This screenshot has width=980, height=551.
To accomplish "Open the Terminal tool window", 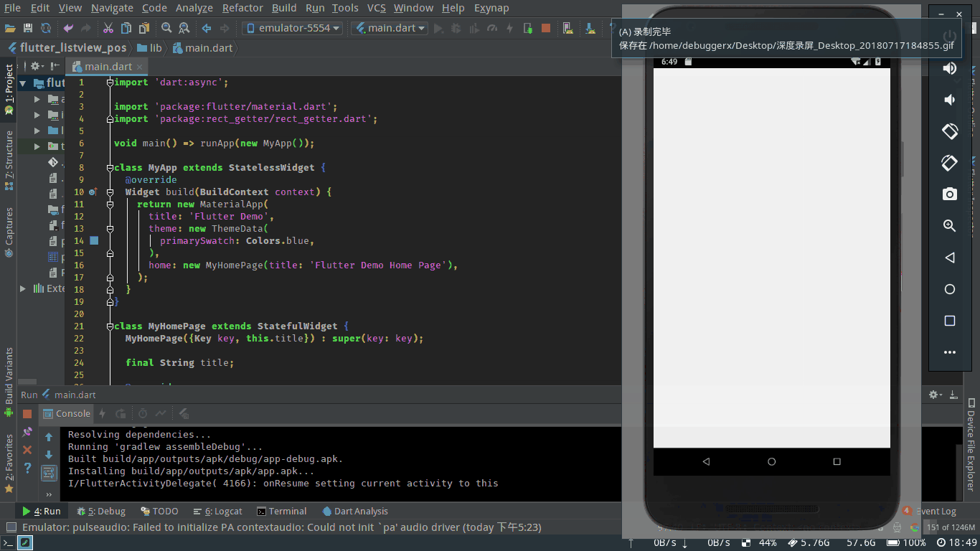I will click(282, 511).
